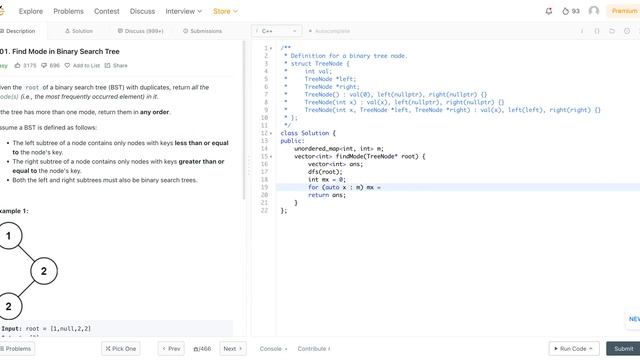This screenshot has height=360, width=640.
Task: Like the problem with thumbs-up 3175
Action: click(x=25, y=65)
